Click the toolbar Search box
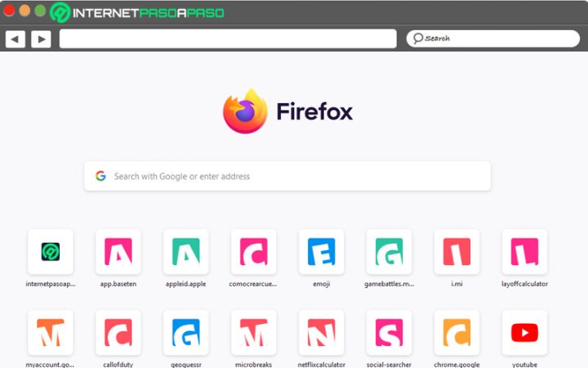588x368 pixels. 492,38
